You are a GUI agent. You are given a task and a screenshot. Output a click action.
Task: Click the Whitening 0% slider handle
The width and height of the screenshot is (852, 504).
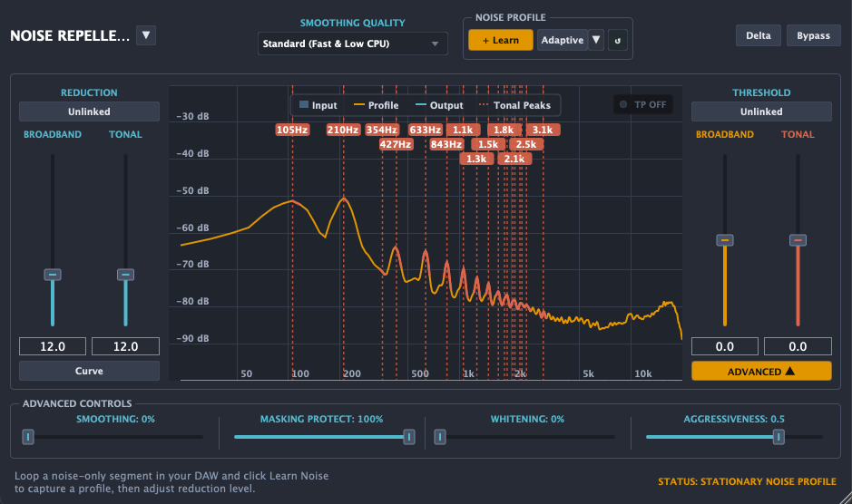[x=440, y=437]
